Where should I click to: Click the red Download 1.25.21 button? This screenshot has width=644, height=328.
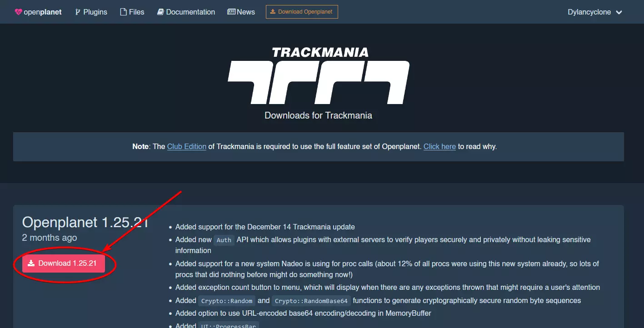tap(64, 263)
